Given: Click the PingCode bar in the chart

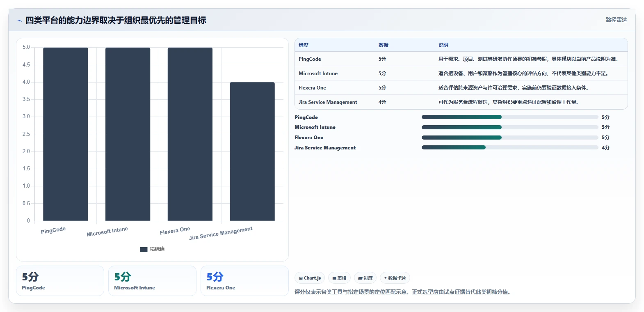Looking at the screenshot, I should (66, 134).
